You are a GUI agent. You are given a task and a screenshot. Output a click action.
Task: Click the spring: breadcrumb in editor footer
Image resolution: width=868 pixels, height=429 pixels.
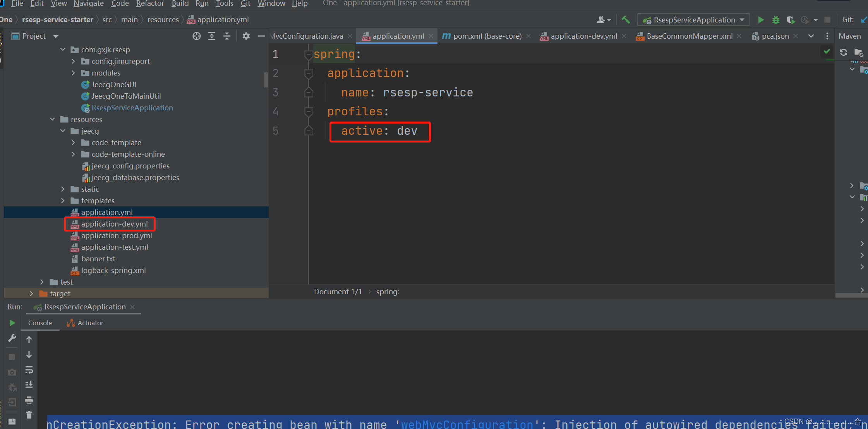pos(388,292)
